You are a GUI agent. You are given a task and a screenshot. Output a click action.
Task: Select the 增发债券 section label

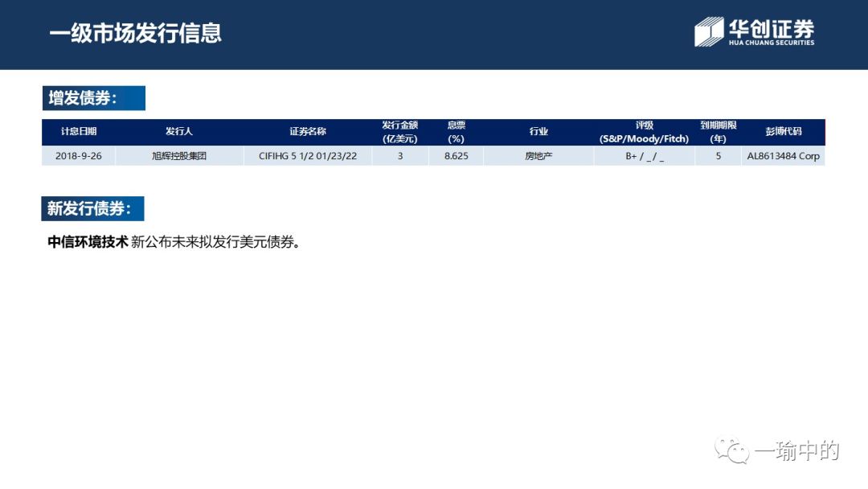click(93, 98)
